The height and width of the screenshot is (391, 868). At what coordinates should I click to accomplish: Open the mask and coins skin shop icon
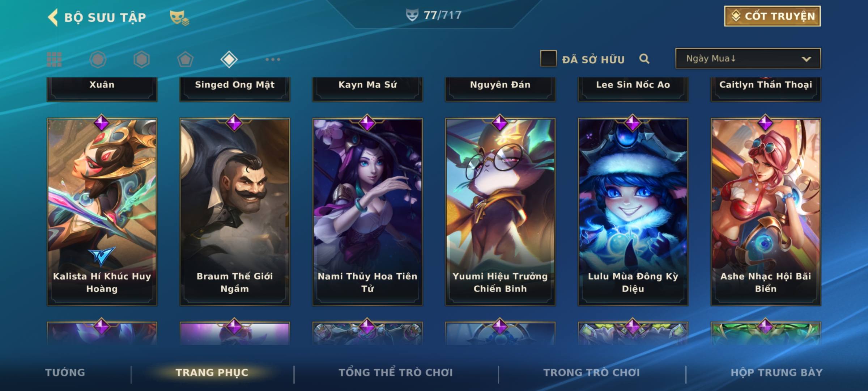point(179,18)
